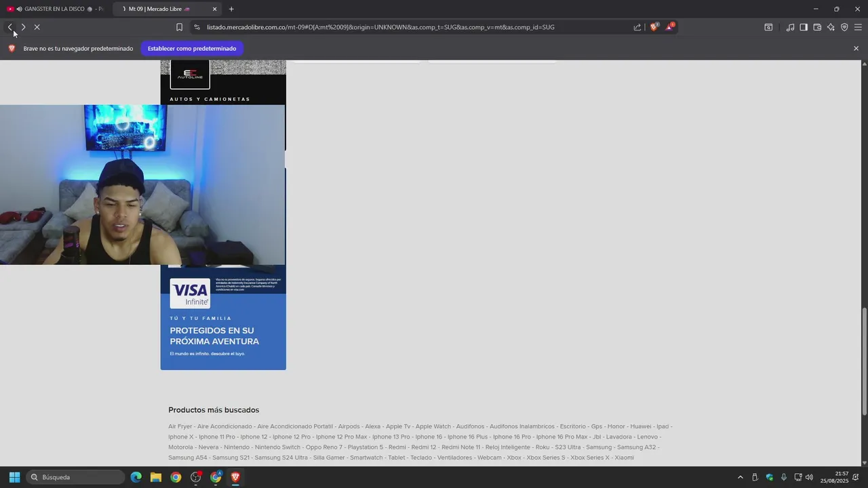Open the Audifonos Inalambricos link
868x488 pixels.
pyautogui.click(x=522, y=426)
